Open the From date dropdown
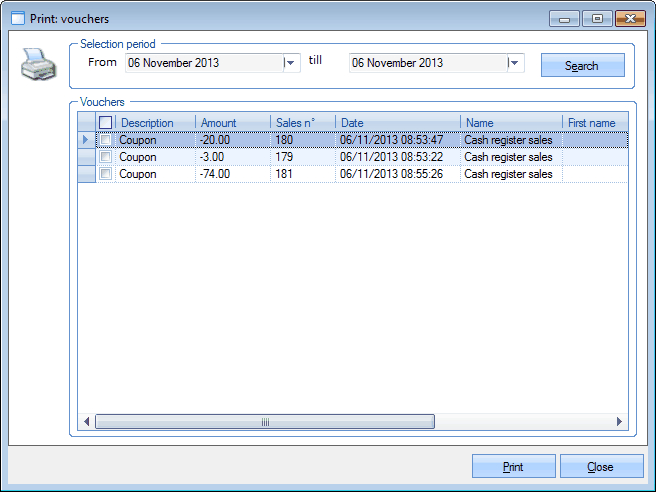The height and width of the screenshot is (492, 656). tap(291, 63)
